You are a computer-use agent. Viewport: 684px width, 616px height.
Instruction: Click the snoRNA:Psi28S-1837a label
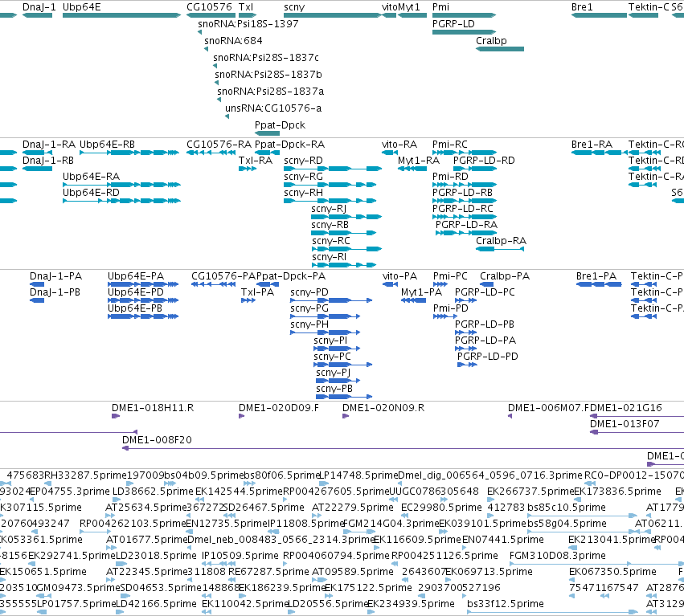click(x=270, y=92)
